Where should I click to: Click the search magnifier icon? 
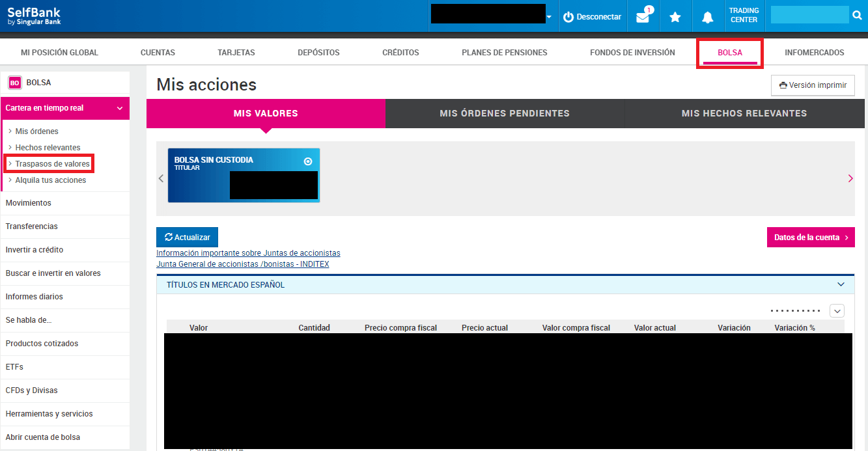(857, 15)
